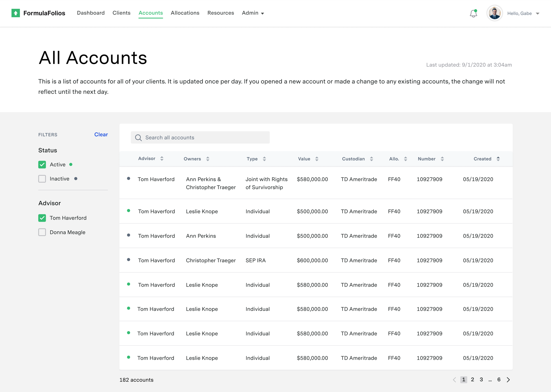Go to the next page arrow
Screen dimensions: 551x392
[x=508, y=380]
